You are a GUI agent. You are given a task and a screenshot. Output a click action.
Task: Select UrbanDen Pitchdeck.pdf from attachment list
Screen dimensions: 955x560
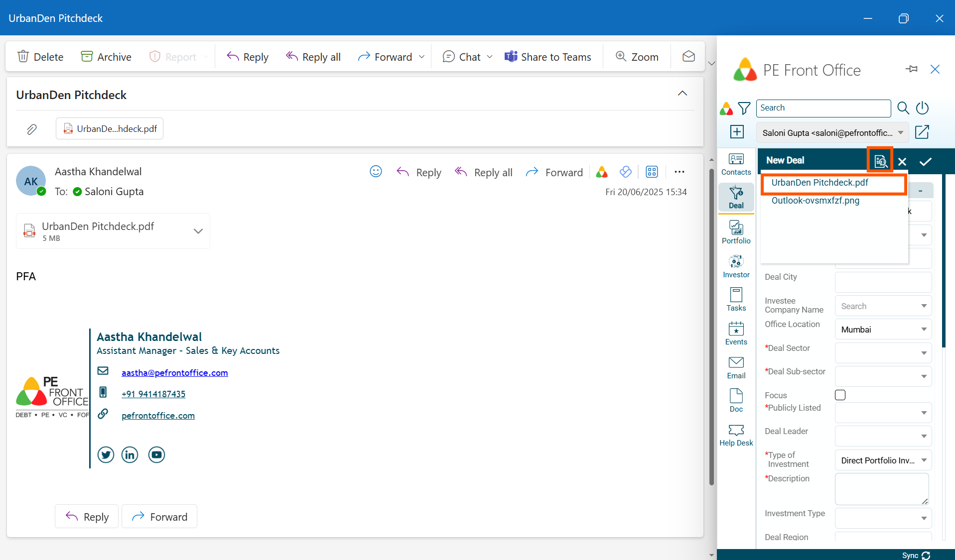(819, 183)
